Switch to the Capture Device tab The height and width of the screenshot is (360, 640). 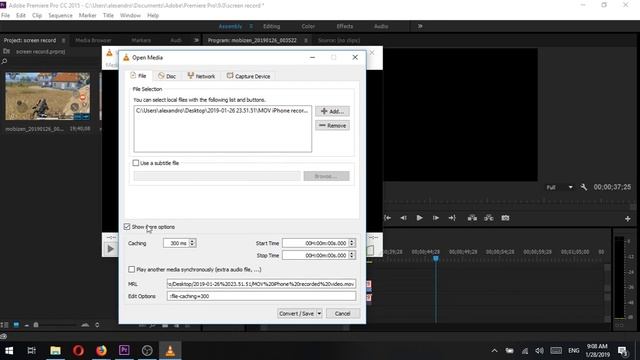click(x=249, y=76)
